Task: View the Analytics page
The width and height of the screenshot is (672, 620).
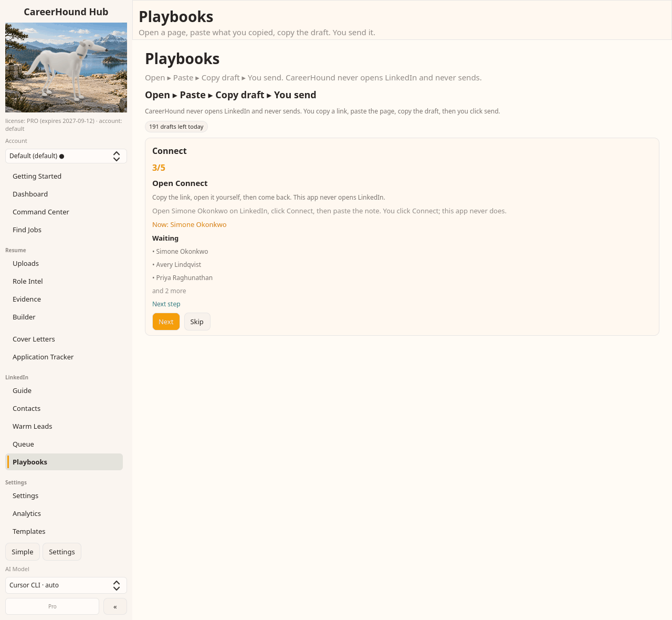Action: tap(64, 513)
